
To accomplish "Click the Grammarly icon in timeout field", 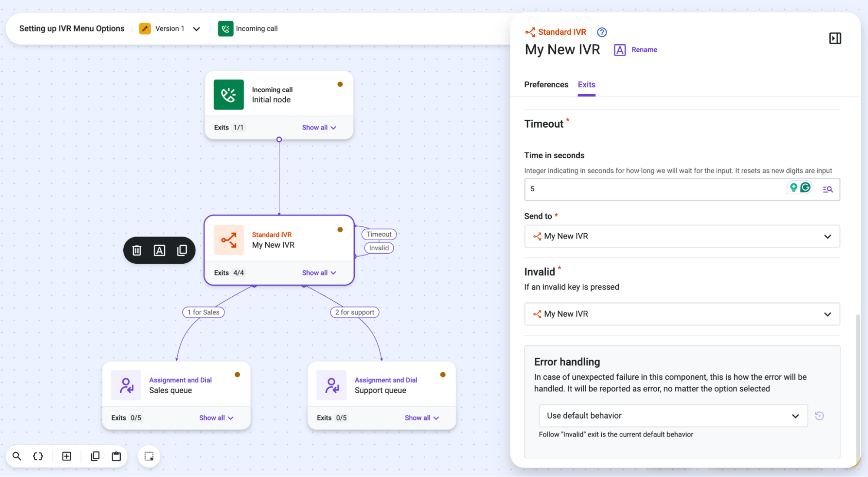I will tap(805, 187).
